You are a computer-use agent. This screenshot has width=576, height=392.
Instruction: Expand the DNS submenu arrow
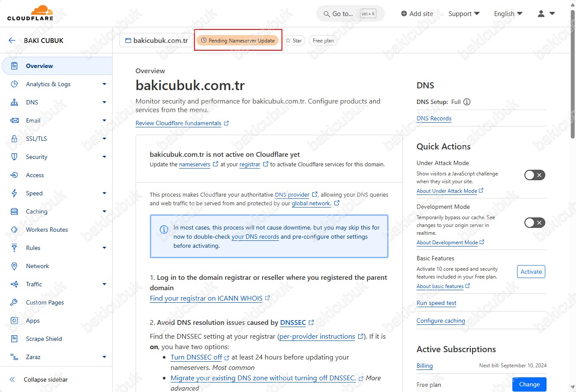[104, 102]
